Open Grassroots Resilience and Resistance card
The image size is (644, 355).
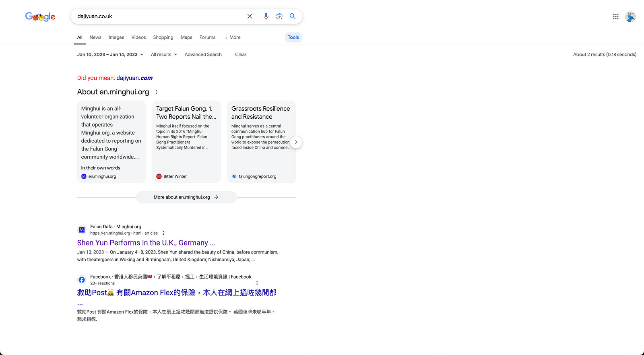pos(261,142)
